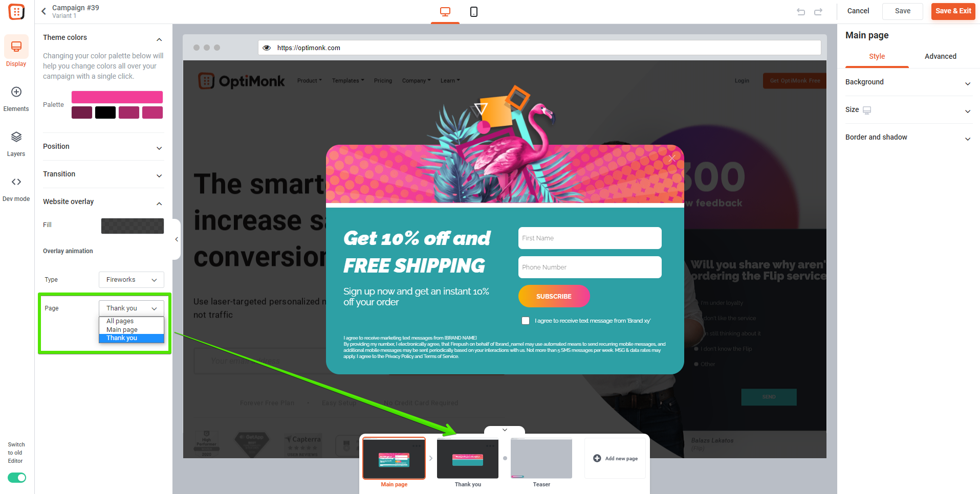The width and height of the screenshot is (980, 494).
Task: Switch to the Advanced tab
Action: click(940, 56)
